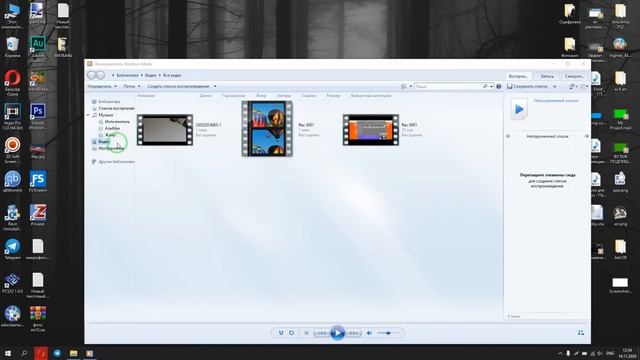Sort by the Актеры column header
This screenshot has height=360, width=640.
click(x=284, y=96)
